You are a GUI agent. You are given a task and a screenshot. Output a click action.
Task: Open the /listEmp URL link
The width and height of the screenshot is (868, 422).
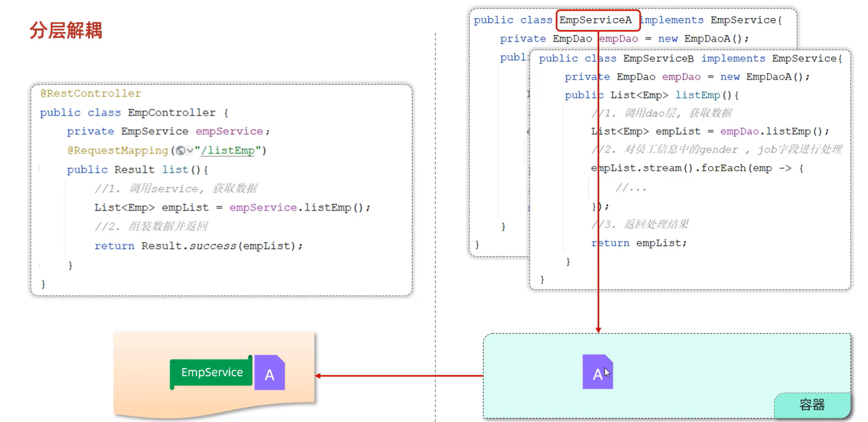227,151
